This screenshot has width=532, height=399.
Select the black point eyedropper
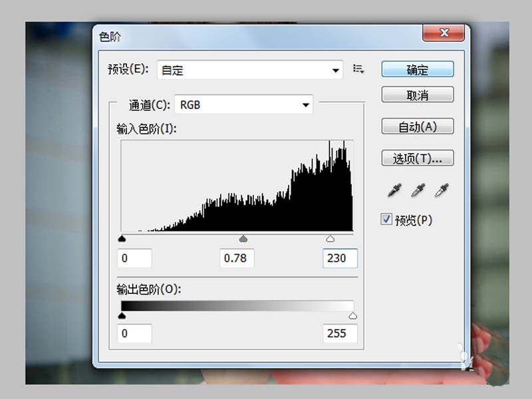coord(394,191)
